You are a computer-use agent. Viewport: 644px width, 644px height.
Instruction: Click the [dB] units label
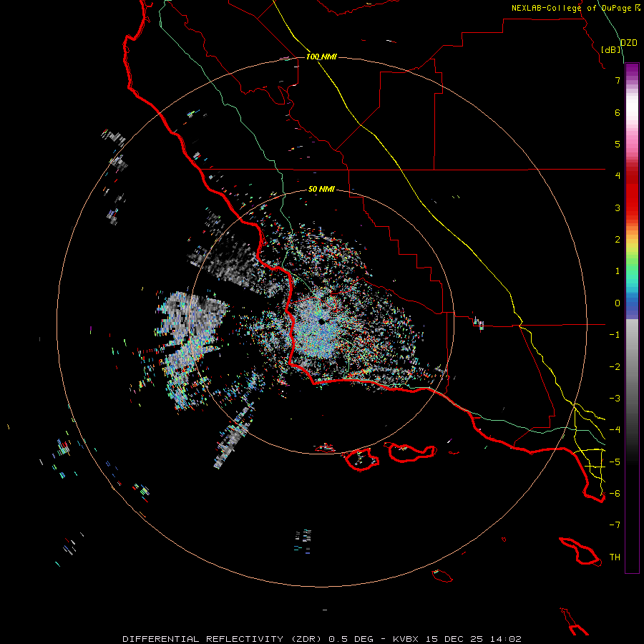coord(611,49)
